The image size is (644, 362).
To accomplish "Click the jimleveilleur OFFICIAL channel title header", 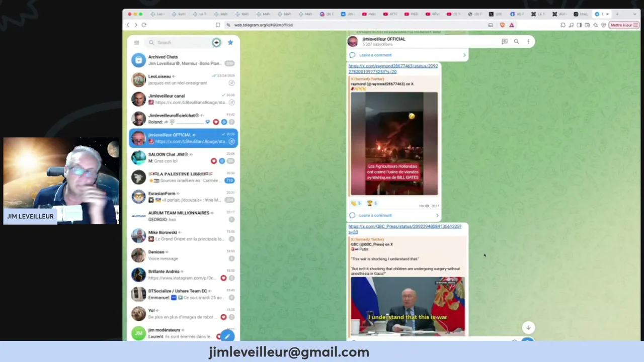I will pyautogui.click(x=383, y=39).
